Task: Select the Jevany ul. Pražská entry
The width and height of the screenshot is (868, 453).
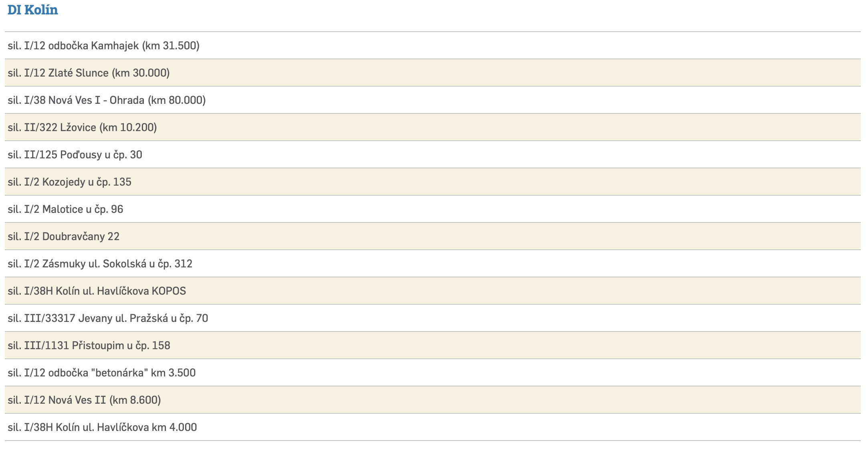Action: pyautogui.click(x=108, y=318)
